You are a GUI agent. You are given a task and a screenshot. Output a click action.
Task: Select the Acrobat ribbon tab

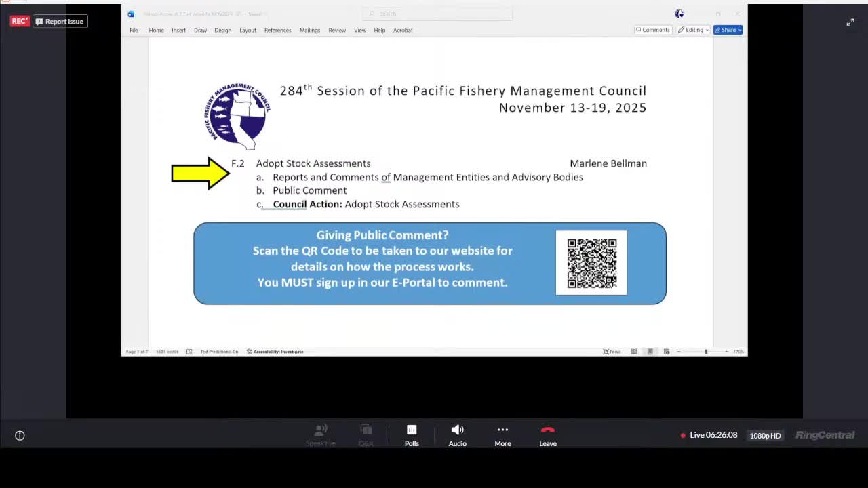(x=403, y=30)
